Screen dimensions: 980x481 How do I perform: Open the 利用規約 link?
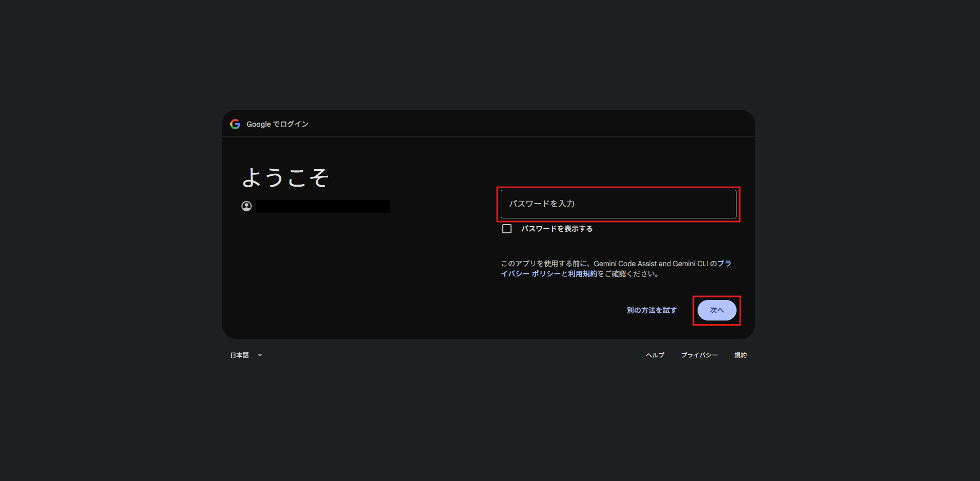[x=582, y=274]
